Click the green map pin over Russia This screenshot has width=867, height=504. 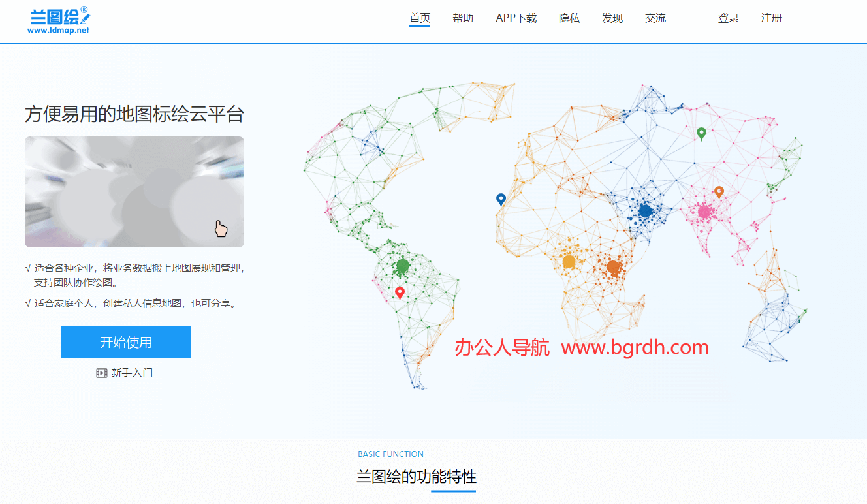click(701, 133)
